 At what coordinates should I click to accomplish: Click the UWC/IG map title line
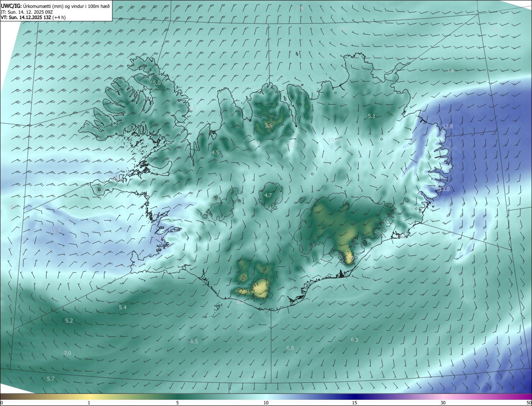[x=56, y=6]
